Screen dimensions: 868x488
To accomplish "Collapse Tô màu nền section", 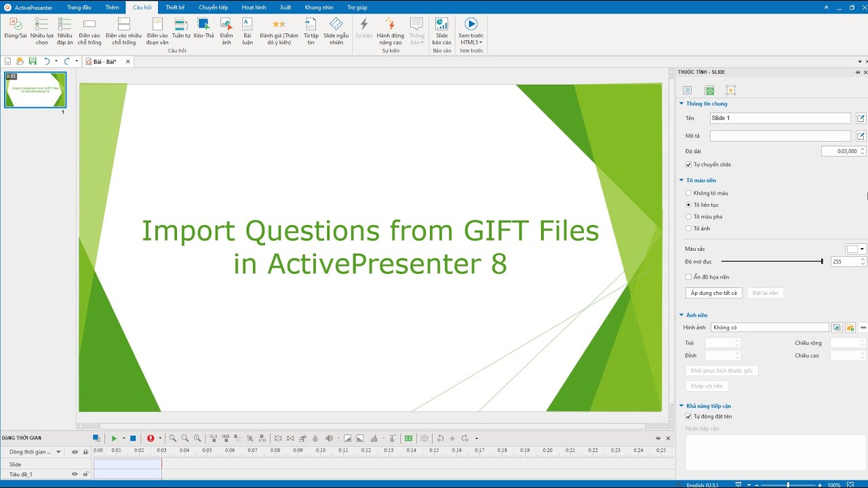I will (x=682, y=180).
